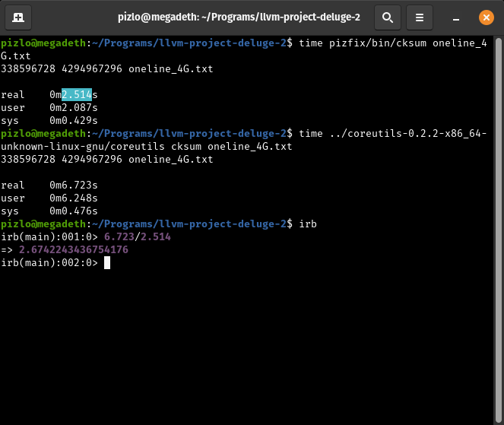Screen dimensions: 504x425
Task: Click the expression 6.723/2.514
Action: (x=138, y=237)
